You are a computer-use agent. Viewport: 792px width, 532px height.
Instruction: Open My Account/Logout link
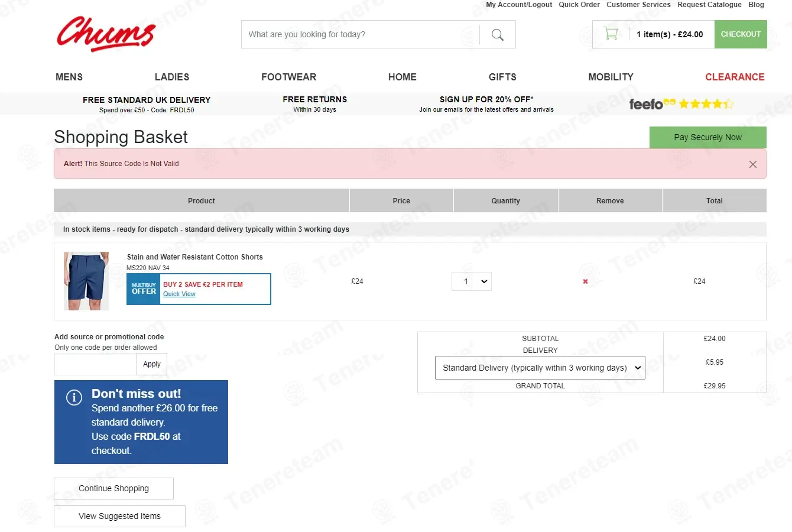[519, 5]
